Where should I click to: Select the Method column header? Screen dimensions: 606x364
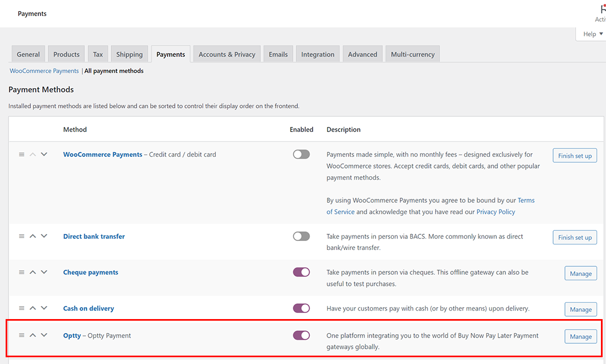coord(75,130)
